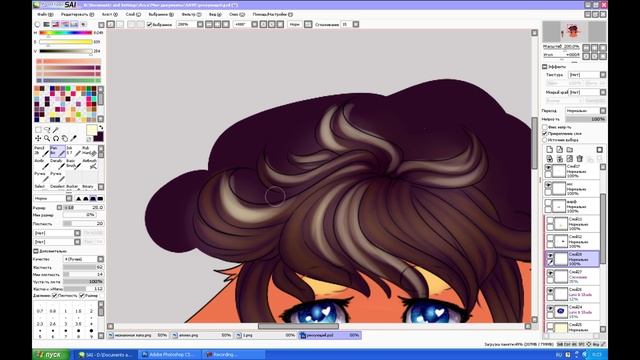Toggle visibility of the highlighted selected layer
Screen dimensions: 640x360
(550, 256)
